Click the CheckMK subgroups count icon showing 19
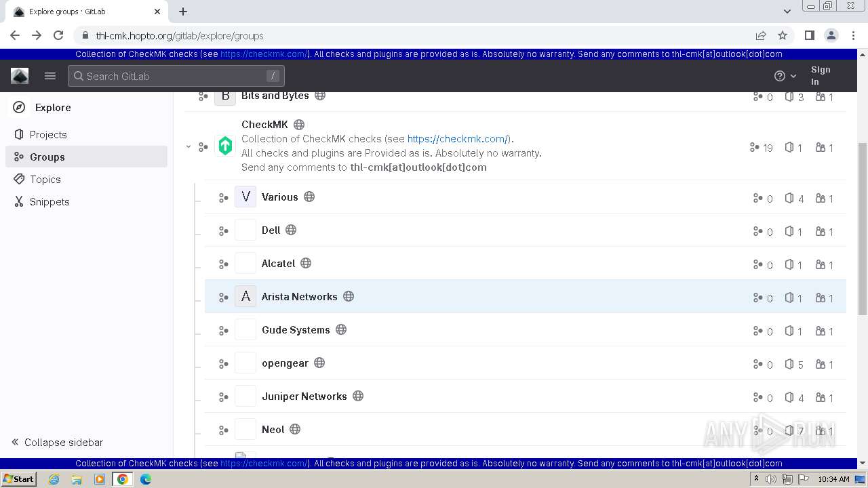868x488 pixels. tap(754, 147)
